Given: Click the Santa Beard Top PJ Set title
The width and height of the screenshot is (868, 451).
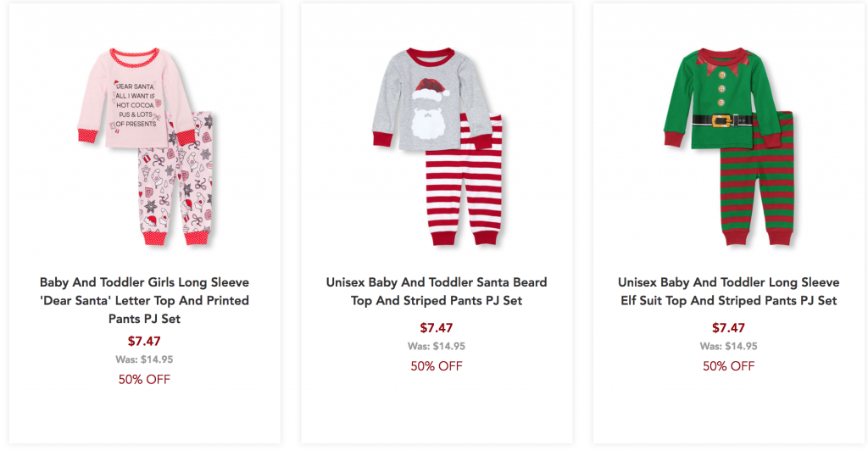Looking at the screenshot, I should click(x=437, y=292).
